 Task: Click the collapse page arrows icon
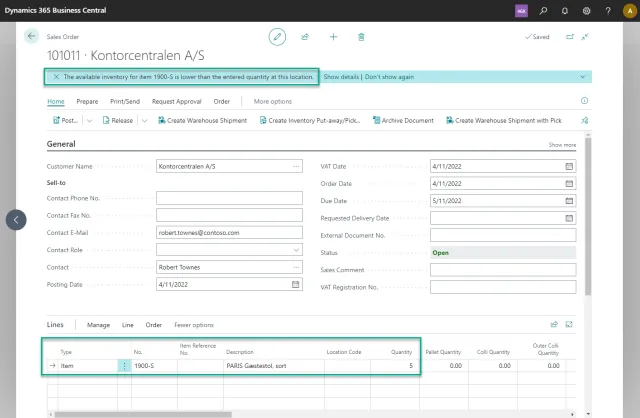[585, 36]
